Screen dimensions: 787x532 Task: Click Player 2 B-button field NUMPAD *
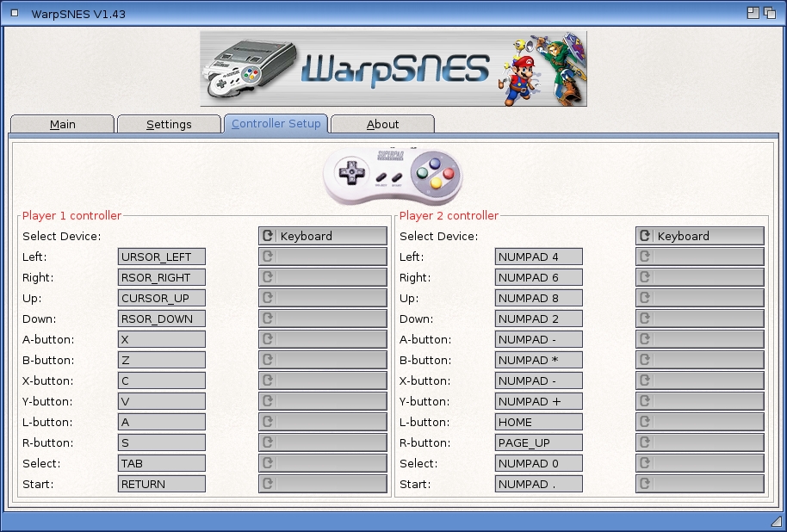point(538,360)
